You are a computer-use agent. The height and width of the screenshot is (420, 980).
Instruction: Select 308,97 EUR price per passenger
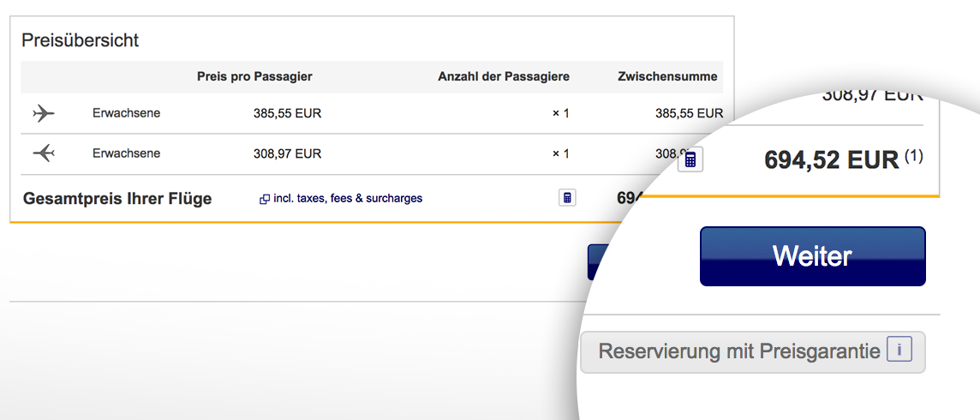(x=287, y=154)
